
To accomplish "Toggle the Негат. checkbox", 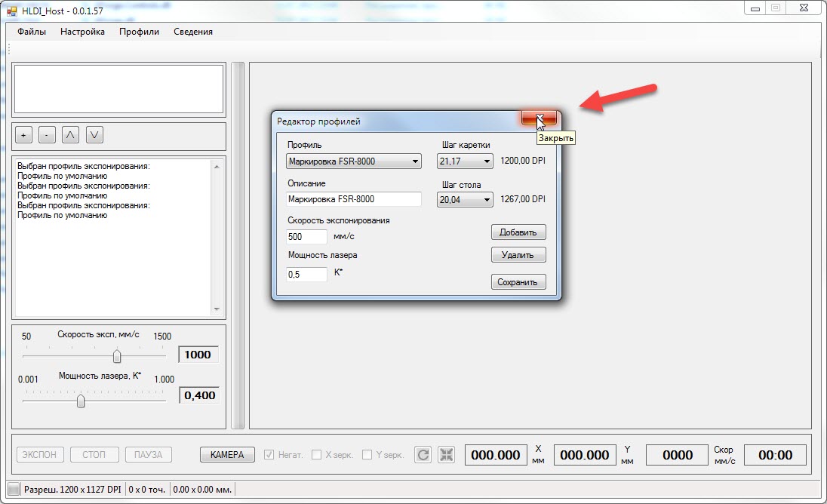I will (269, 454).
